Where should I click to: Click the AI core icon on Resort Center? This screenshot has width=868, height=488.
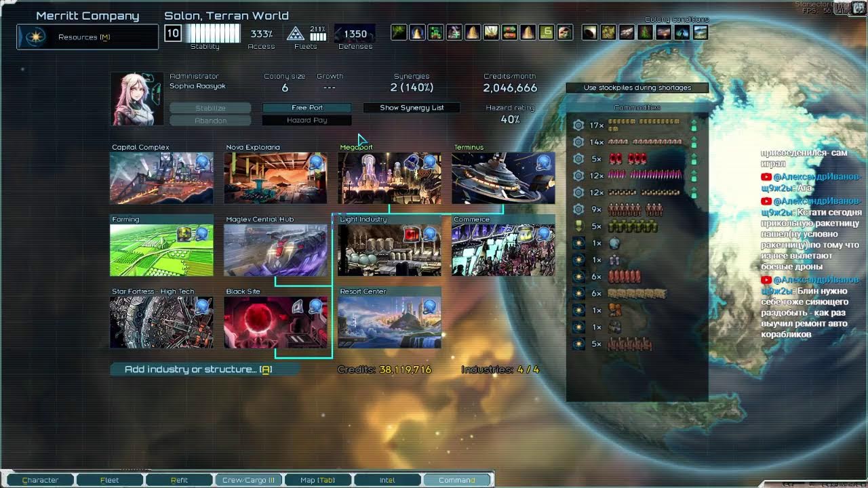[x=430, y=306]
